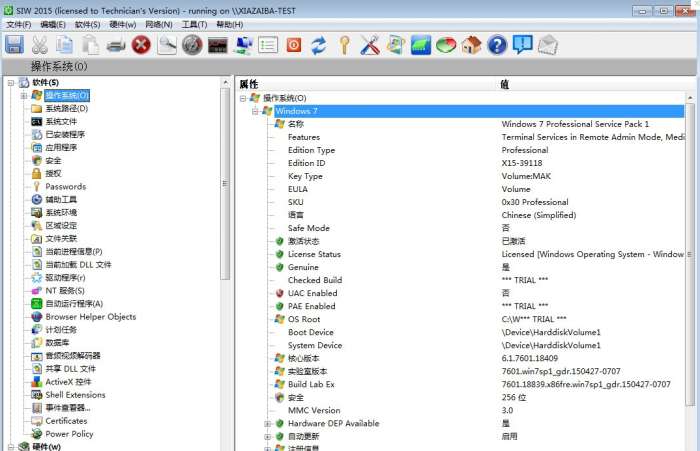This screenshot has height=451, width=700.
Task: Click value Volume:MAK for Key Type
Action: [x=526, y=176]
